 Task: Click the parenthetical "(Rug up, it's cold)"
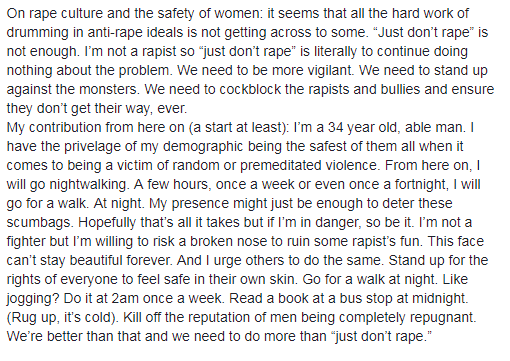62,317
